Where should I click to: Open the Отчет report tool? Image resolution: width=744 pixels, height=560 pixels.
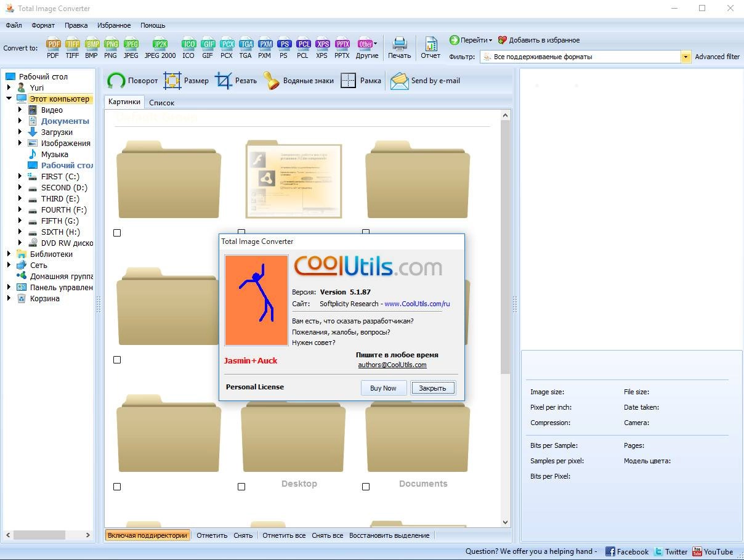click(431, 48)
